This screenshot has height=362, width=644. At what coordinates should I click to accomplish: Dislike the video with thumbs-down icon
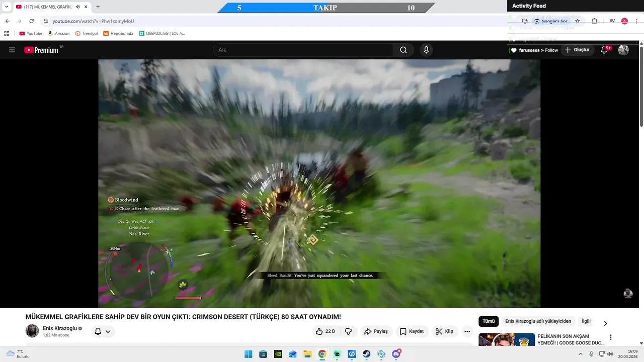[348, 331]
